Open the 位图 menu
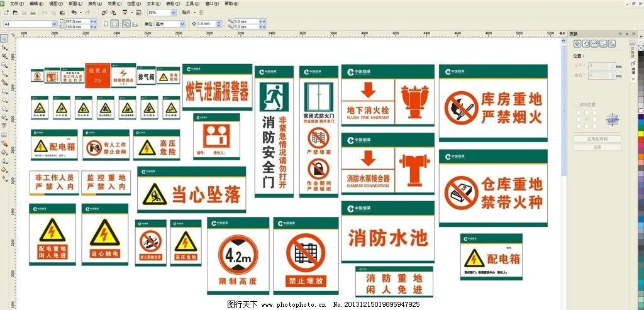Viewport: 644px width, 310px height. click(x=134, y=4)
